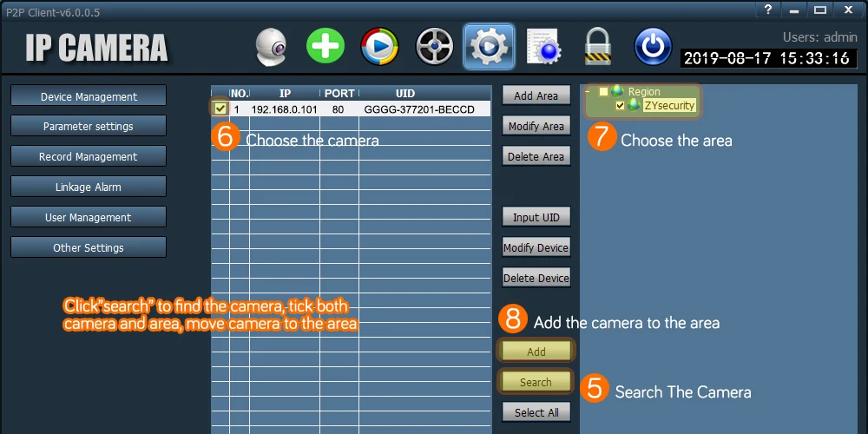This screenshot has height=434, width=868.
Task: Open Parameter settings section
Action: tap(89, 126)
